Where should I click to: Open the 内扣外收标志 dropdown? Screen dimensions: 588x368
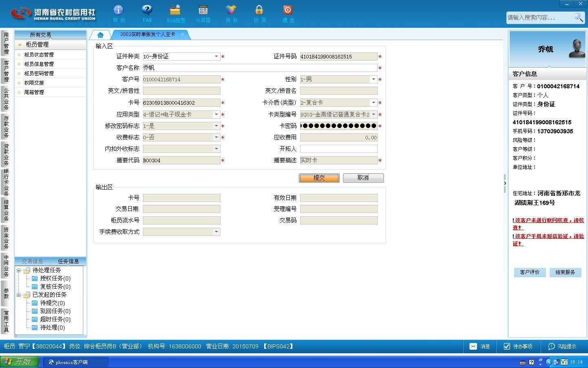[x=216, y=149]
